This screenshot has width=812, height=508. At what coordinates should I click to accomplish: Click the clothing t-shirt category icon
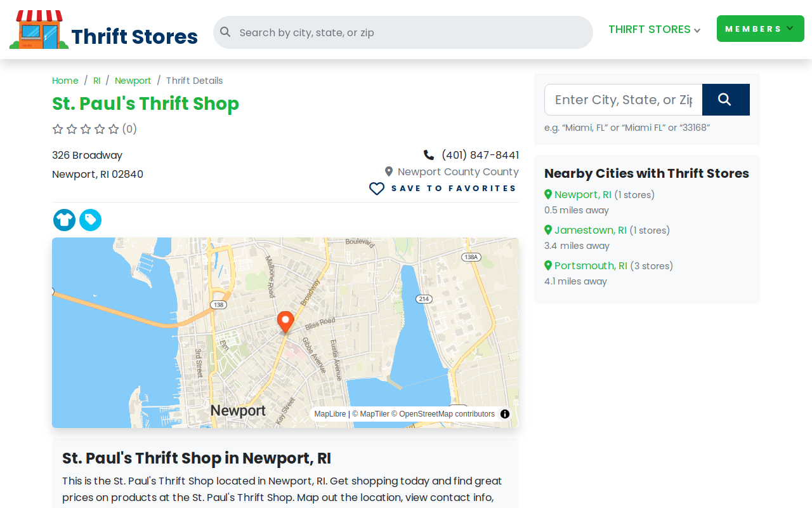(64, 220)
